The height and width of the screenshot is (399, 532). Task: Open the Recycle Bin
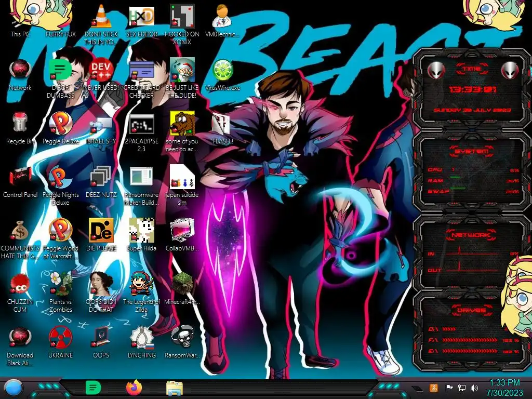[x=20, y=123]
